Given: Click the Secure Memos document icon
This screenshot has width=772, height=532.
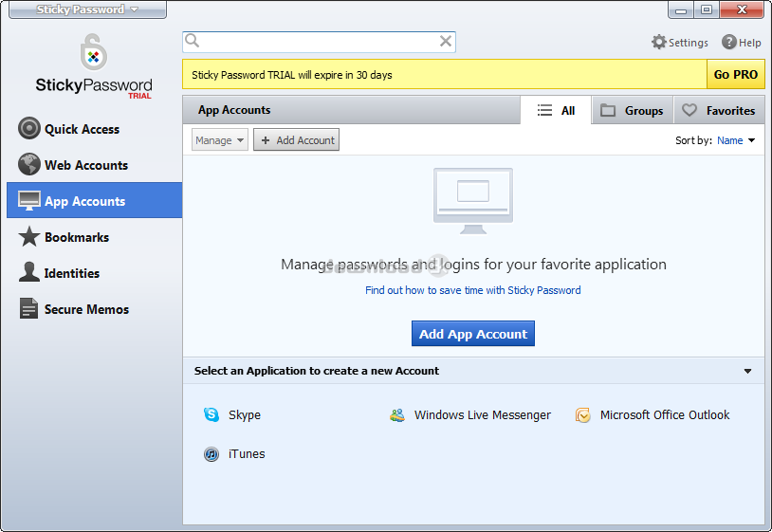Looking at the screenshot, I should tap(28, 308).
